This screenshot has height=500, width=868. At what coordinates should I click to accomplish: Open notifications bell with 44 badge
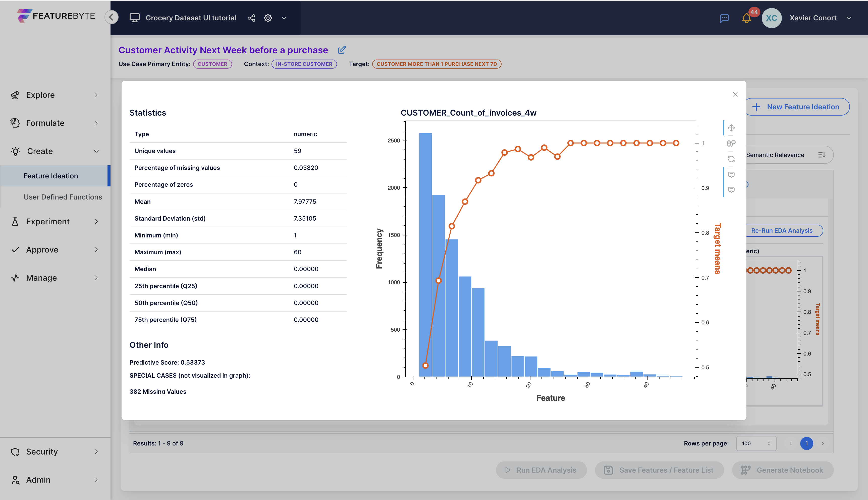pyautogui.click(x=747, y=18)
